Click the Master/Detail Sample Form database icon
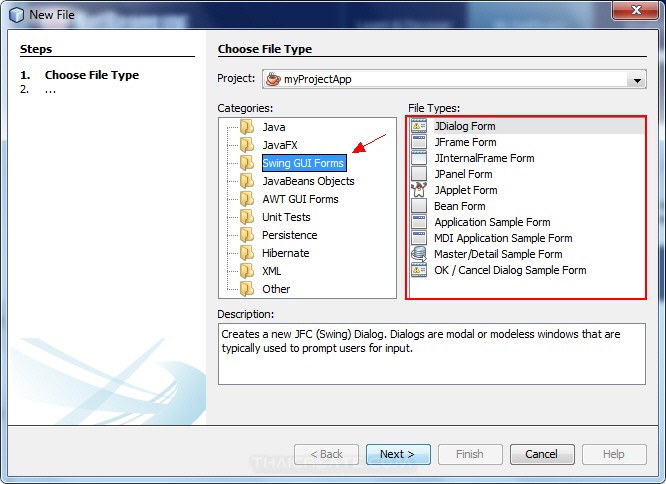The width and height of the screenshot is (666, 484). point(419,254)
